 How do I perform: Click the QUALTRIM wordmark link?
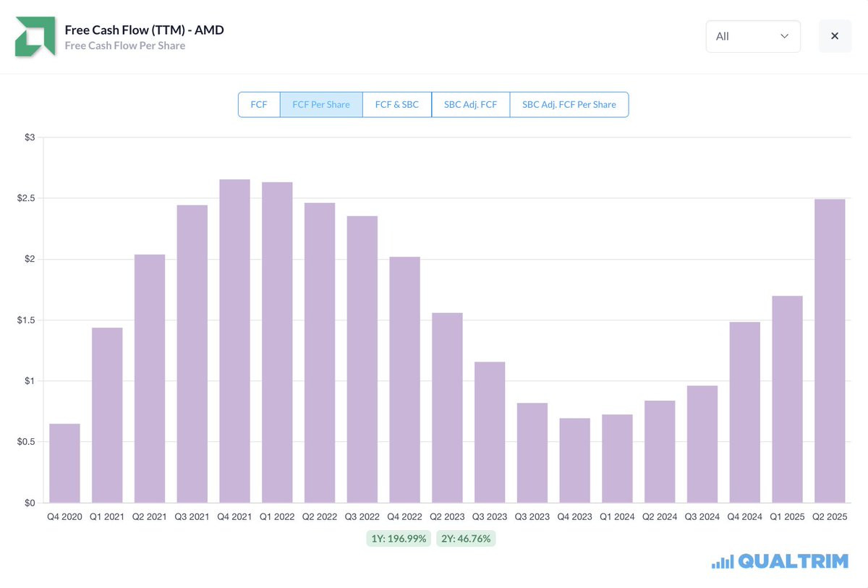click(793, 561)
